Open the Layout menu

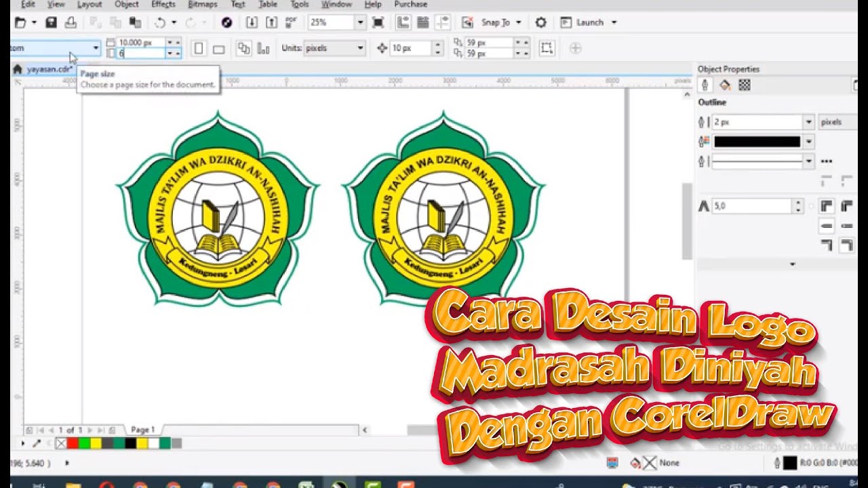pyautogui.click(x=90, y=4)
